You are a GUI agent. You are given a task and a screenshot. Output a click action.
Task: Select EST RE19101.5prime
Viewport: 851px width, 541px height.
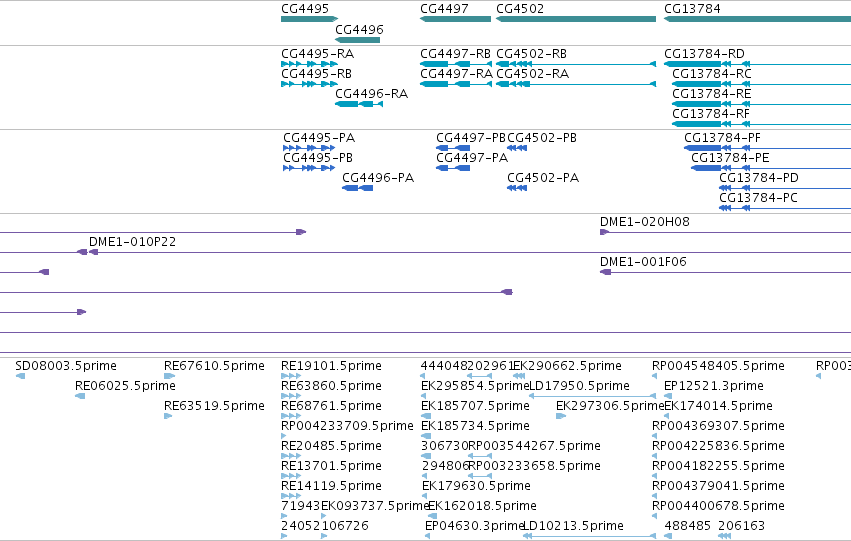click(x=331, y=366)
